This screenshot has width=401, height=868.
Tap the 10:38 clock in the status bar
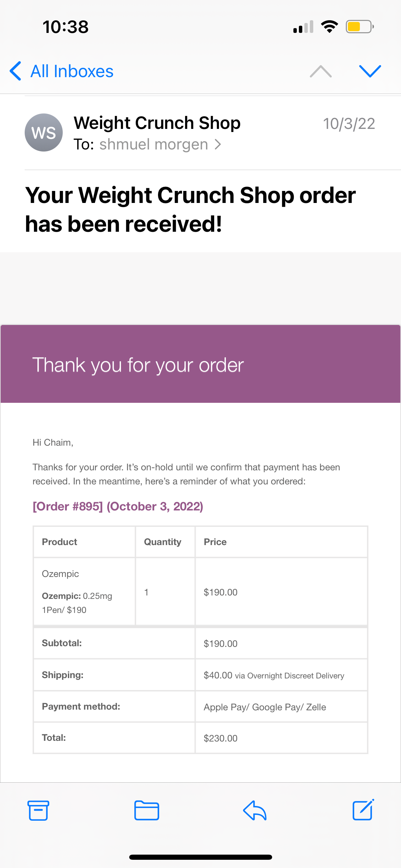[x=65, y=27]
